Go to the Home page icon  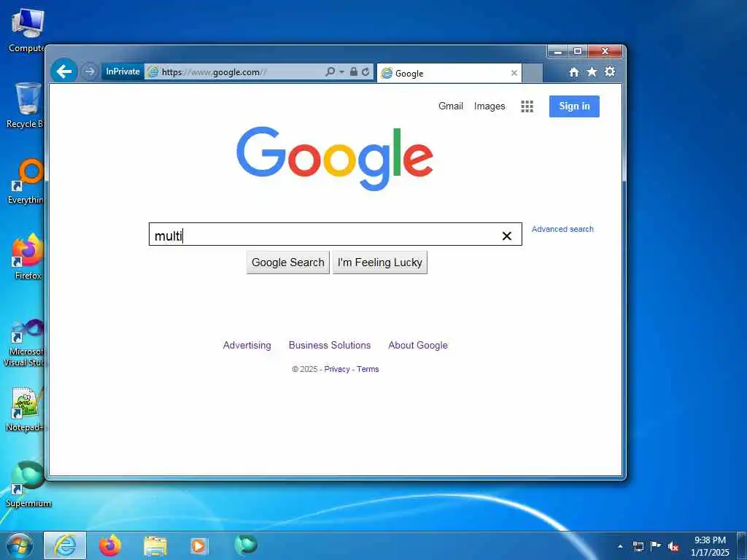pos(574,72)
